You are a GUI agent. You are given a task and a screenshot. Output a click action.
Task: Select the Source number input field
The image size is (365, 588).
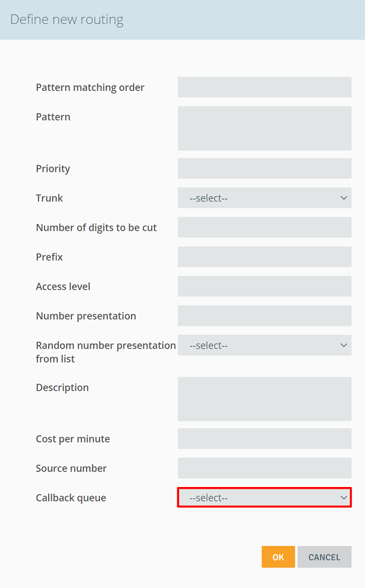click(265, 468)
